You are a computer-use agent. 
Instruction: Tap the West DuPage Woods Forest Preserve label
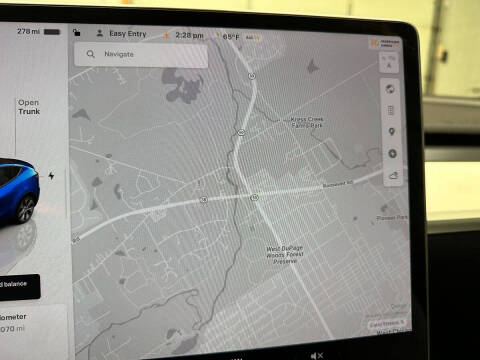pos(285,255)
